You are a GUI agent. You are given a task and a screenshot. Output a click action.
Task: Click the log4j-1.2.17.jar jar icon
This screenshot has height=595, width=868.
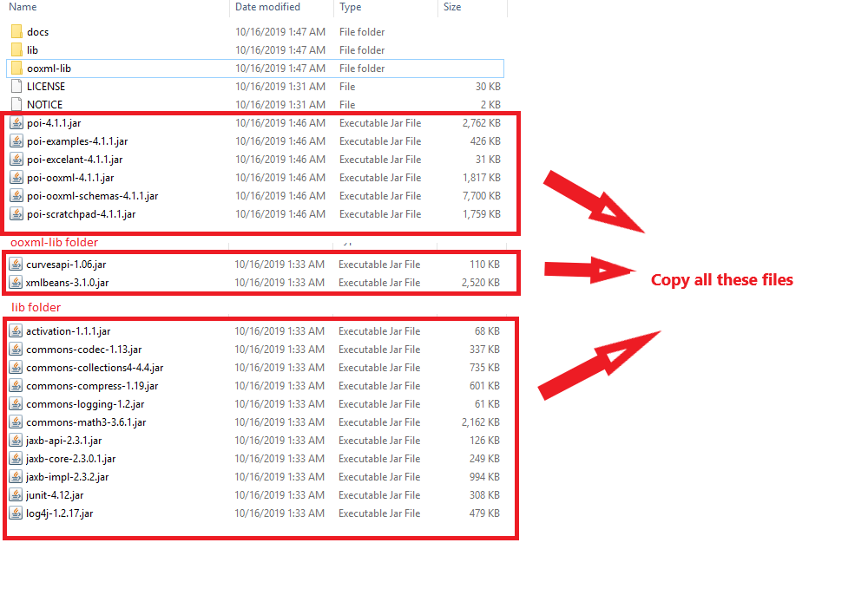16,513
